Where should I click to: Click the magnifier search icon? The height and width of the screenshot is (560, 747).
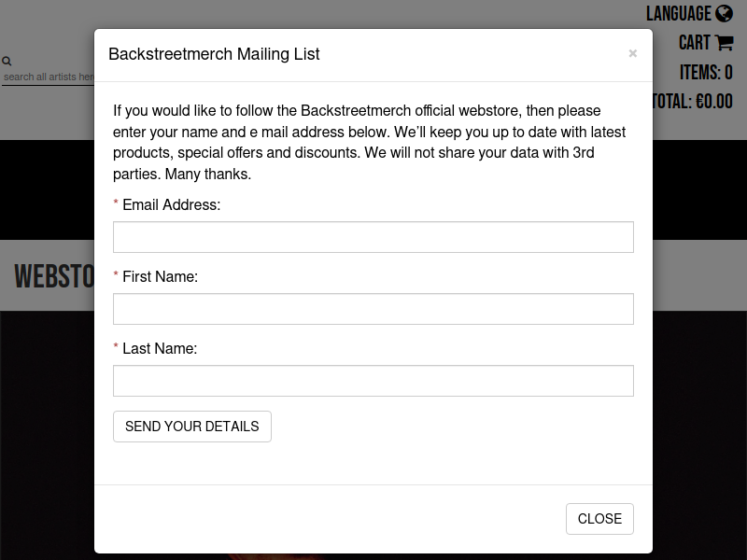(x=7, y=61)
